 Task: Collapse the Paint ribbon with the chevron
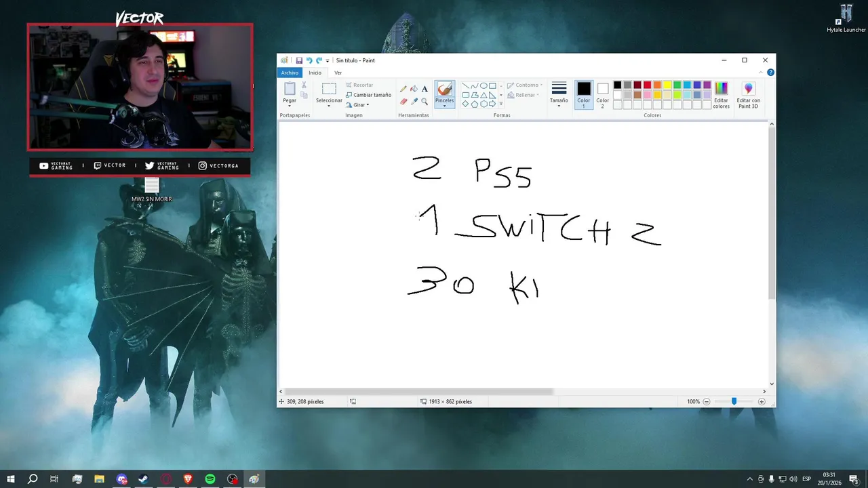tap(762, 73)
